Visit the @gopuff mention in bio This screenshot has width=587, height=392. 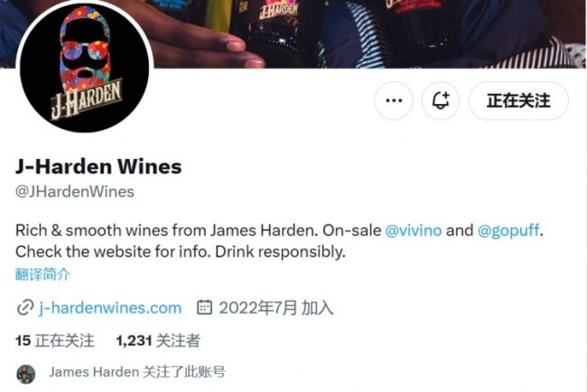508,230
